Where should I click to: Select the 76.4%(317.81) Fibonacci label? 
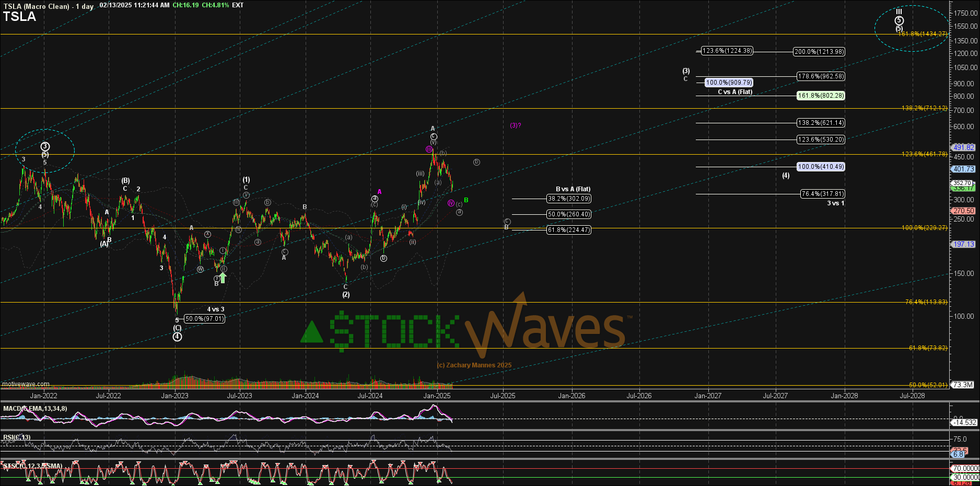pos(823,194)
